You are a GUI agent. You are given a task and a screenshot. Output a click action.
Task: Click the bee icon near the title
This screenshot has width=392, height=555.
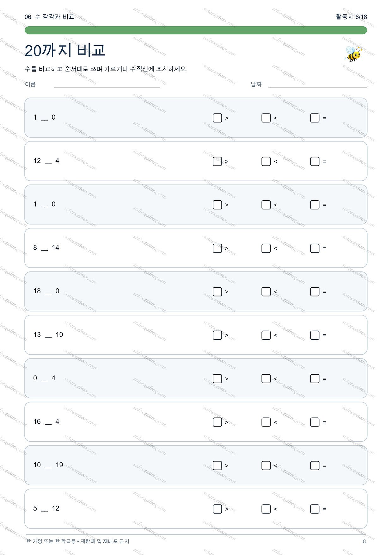pyautogui.click(x=353, y=53)
